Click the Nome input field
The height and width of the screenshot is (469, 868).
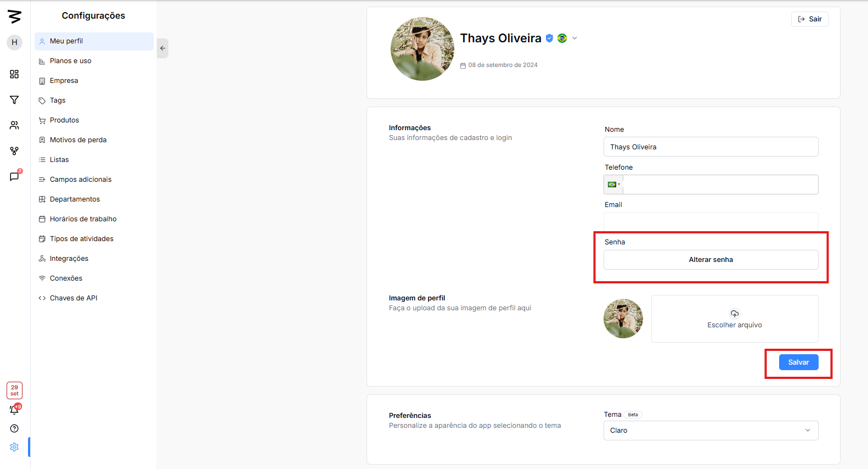click(711, 147)
